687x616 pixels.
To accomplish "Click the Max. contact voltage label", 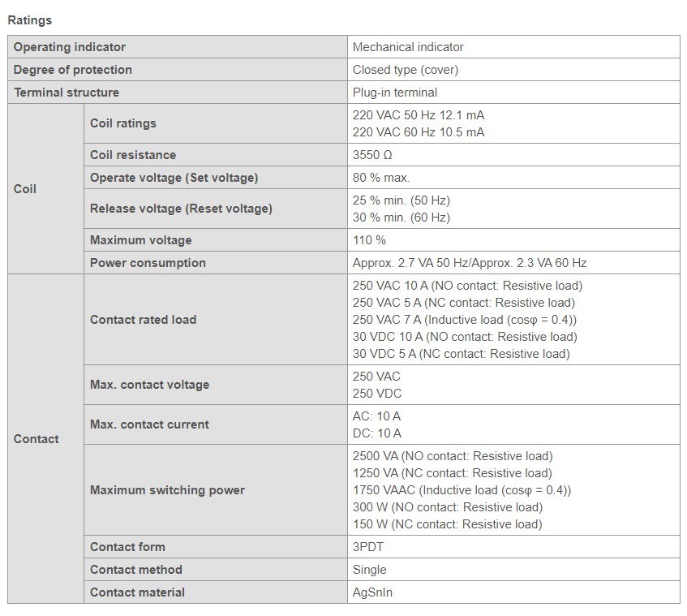I will click(149, 385).
